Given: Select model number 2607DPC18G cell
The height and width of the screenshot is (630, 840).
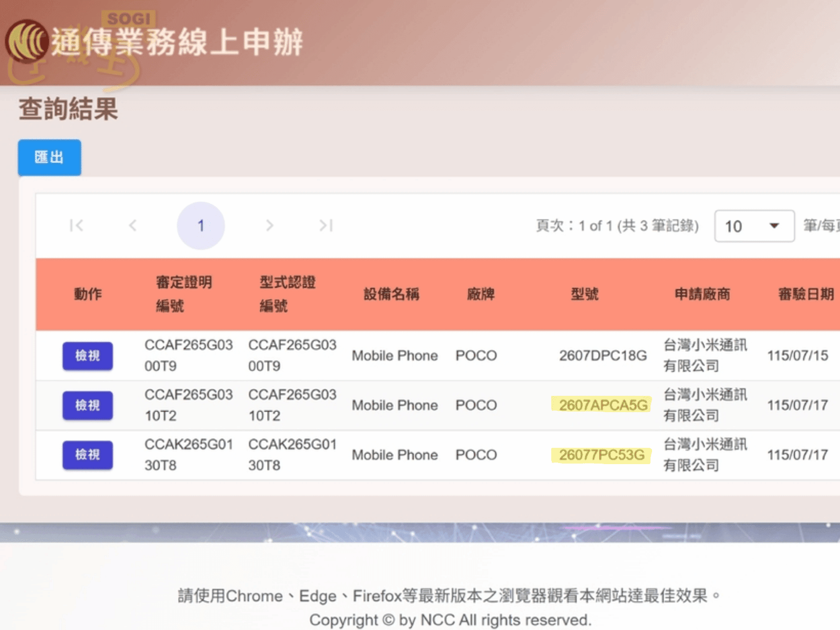Looking at the screenshot, I should pyautogui.click(x=603, y=355).
